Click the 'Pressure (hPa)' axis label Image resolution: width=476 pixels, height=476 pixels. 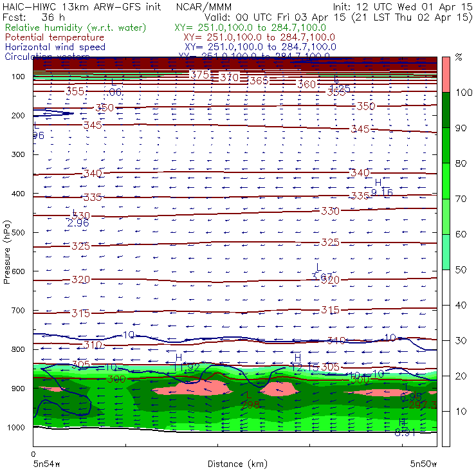coord(6,252)
